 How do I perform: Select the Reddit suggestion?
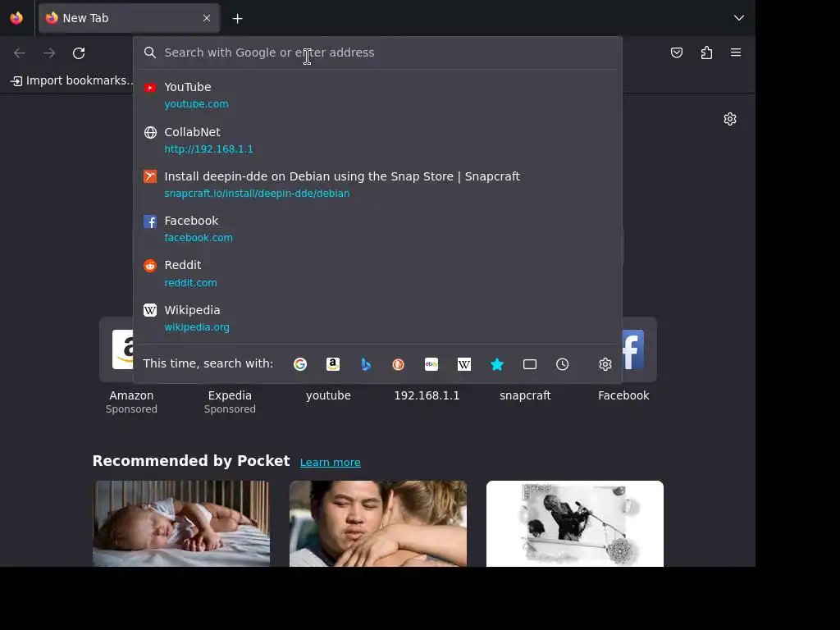point(377,273)
